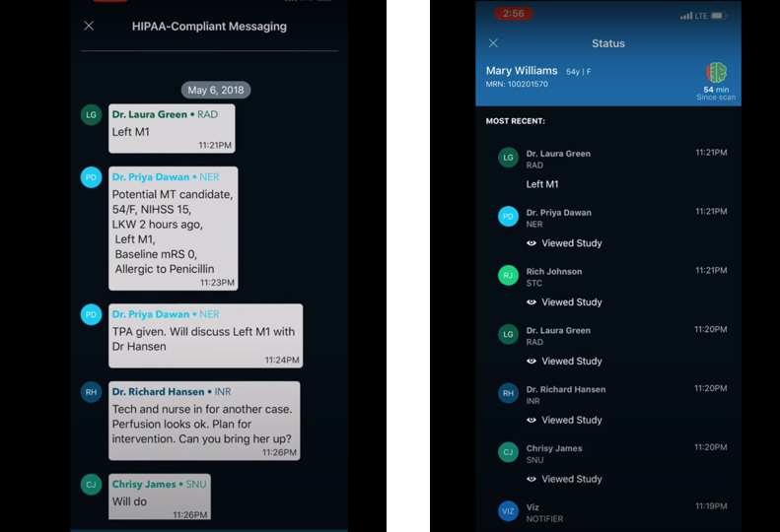Image resolution: width=780 pixels, height=532 pixels.
Task: Tap the VIZ notifier avatar
Action: (x=508, y=511)
